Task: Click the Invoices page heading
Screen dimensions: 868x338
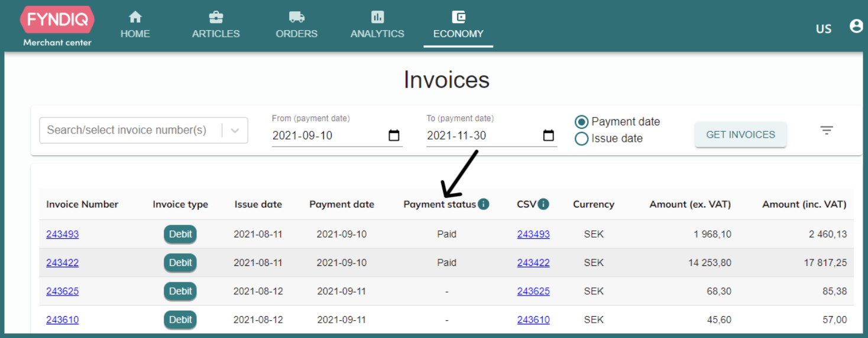Action: [446, 80]
